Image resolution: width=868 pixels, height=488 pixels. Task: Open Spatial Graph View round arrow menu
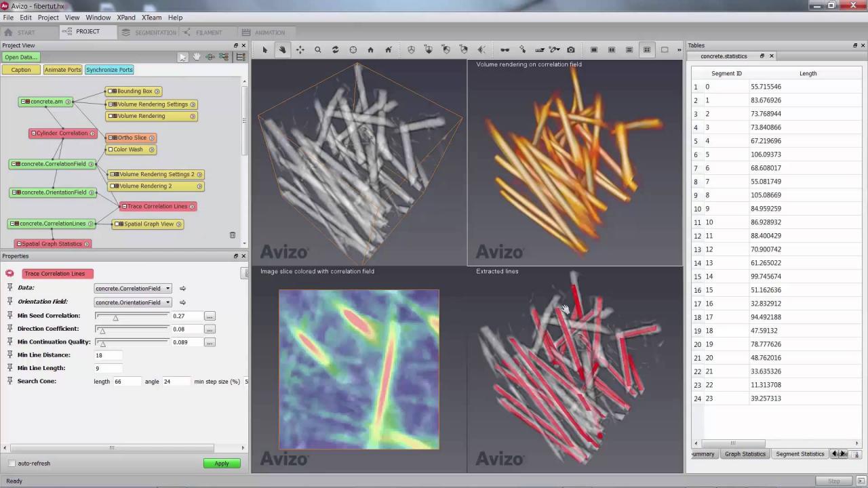point(179,224)
